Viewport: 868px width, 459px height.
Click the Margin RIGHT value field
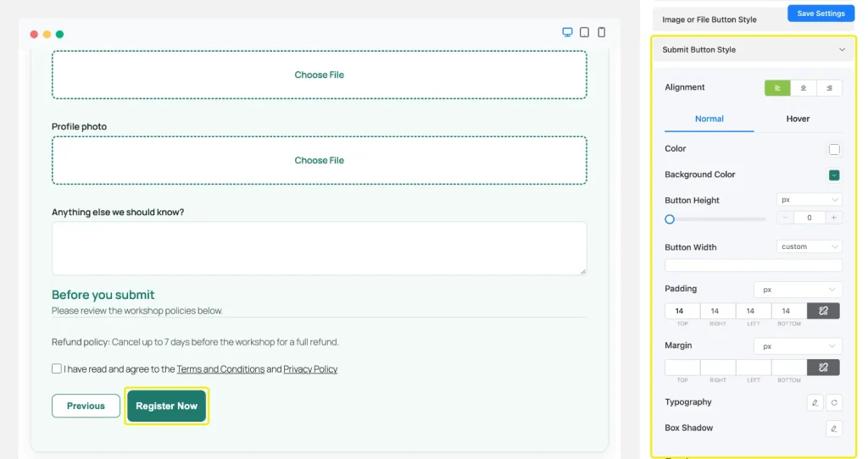pyautogui.click(x=718, y=368)
